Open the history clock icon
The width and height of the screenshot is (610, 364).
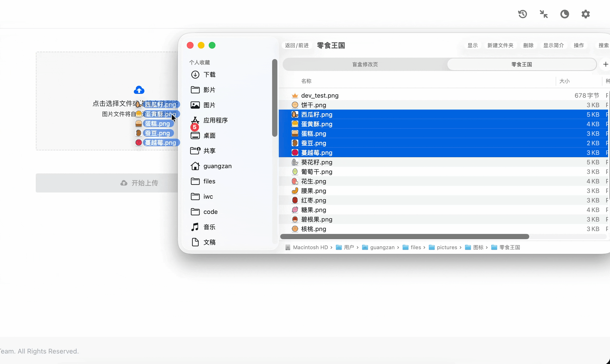(x=523, y=14)
